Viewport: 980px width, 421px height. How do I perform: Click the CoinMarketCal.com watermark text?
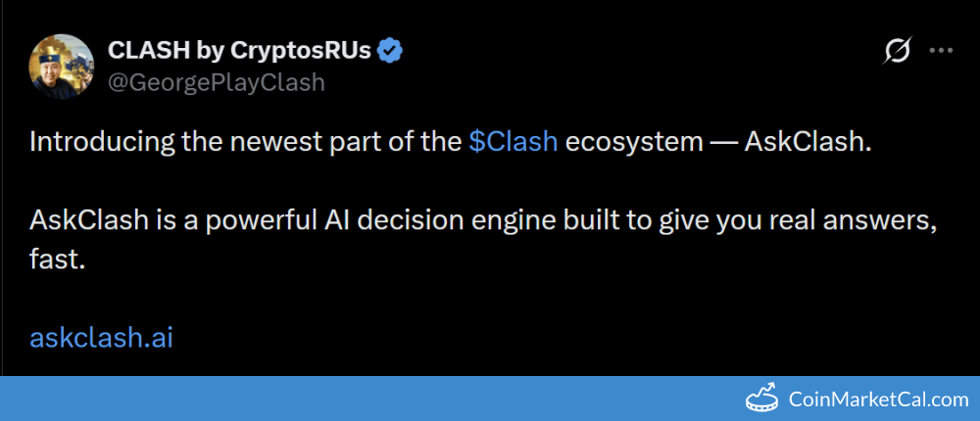878,399
